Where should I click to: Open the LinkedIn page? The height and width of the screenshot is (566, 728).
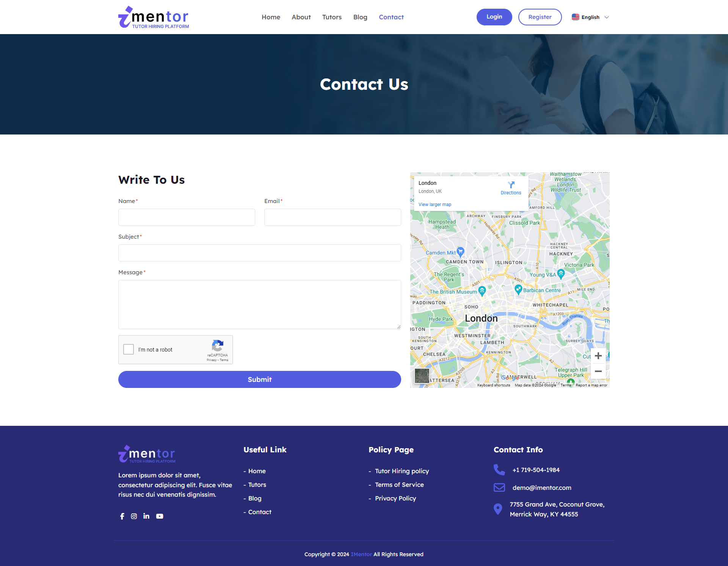tap(146, 516)
